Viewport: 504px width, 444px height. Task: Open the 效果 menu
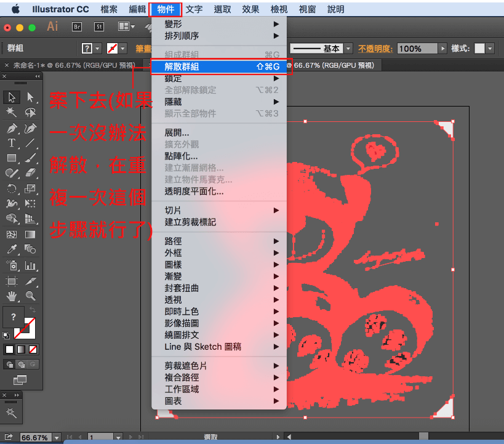coord(250,9)
